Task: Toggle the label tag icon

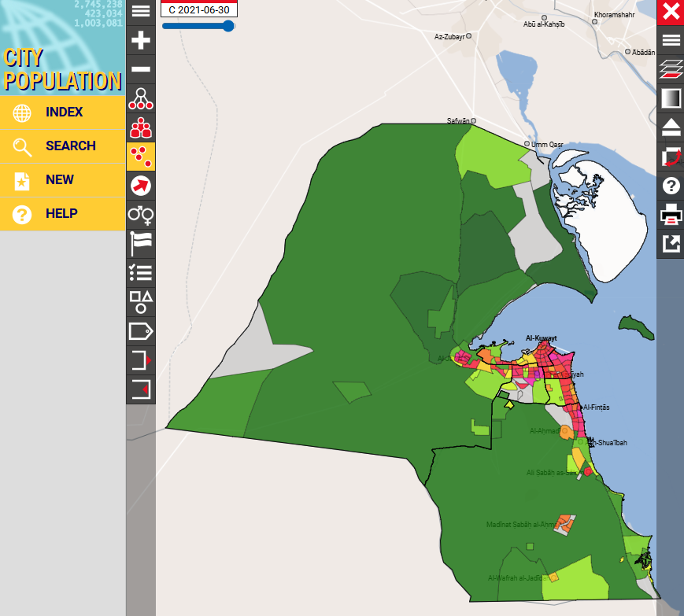Action: click(x=140, y=331)
